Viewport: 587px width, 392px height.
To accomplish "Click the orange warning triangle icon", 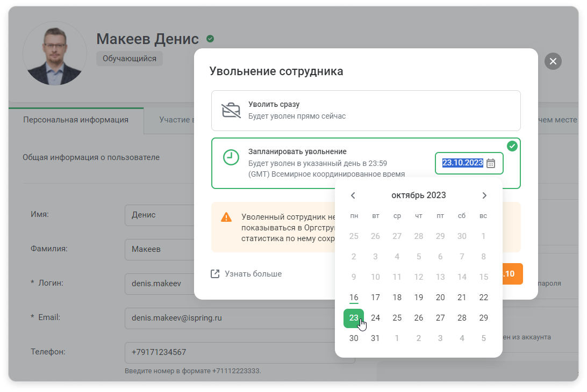I will click(x=226, y=217).
